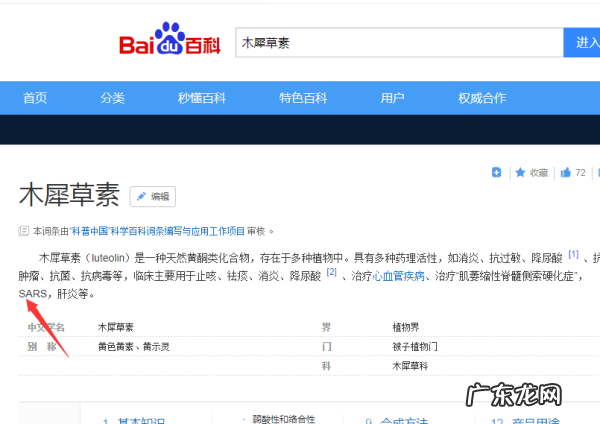Viewport: 600px width, 424px height.
Task: Open the 用户 navigation menu
Action: click(x=392, y=98)
